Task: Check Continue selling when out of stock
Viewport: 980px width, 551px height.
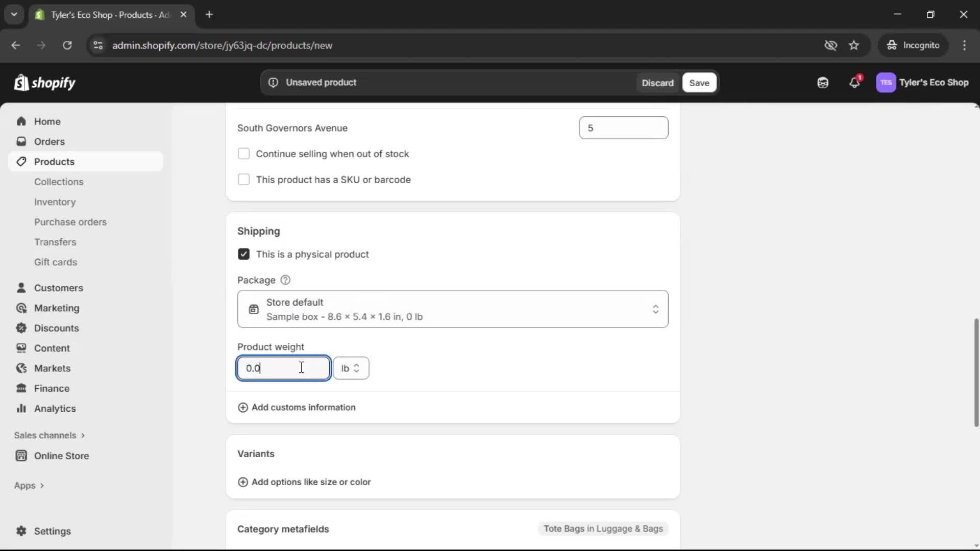Action: point(243,154)
